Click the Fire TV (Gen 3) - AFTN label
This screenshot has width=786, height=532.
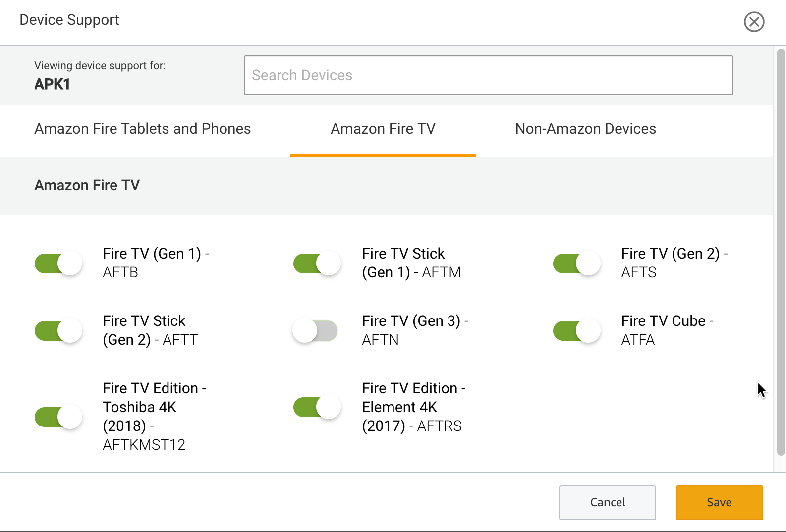pyautogui.click(x=415, y=330)
